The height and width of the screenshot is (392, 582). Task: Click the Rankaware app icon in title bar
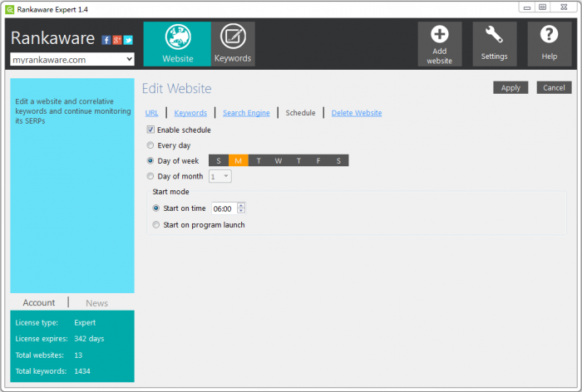point(10,10)
